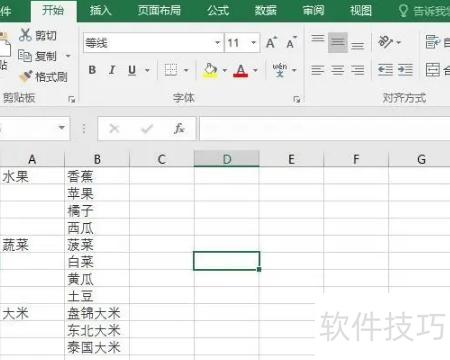The image size is (450, 360).
Task: Apply yellow fill color with the bucket
Action: (x=210, y=70)
